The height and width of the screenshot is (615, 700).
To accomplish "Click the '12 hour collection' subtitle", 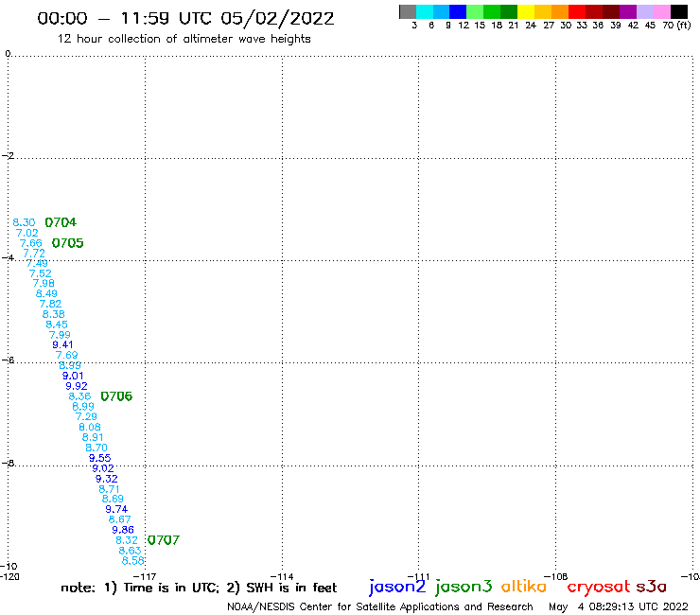I will click(184, 39).
